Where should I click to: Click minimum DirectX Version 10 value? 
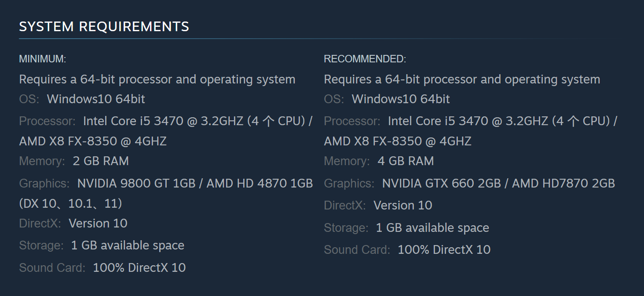pyautogui.click(x=98, y=224)
